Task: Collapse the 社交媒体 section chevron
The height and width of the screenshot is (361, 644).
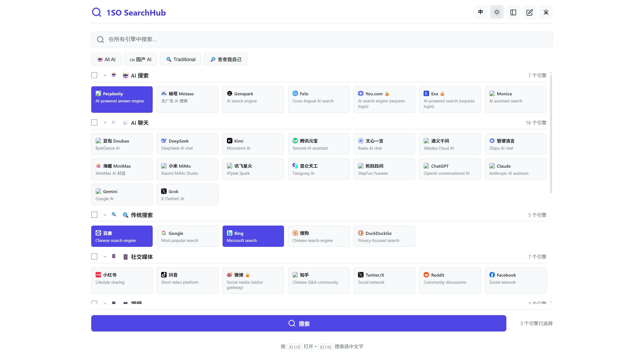Action: coord(105,257)
